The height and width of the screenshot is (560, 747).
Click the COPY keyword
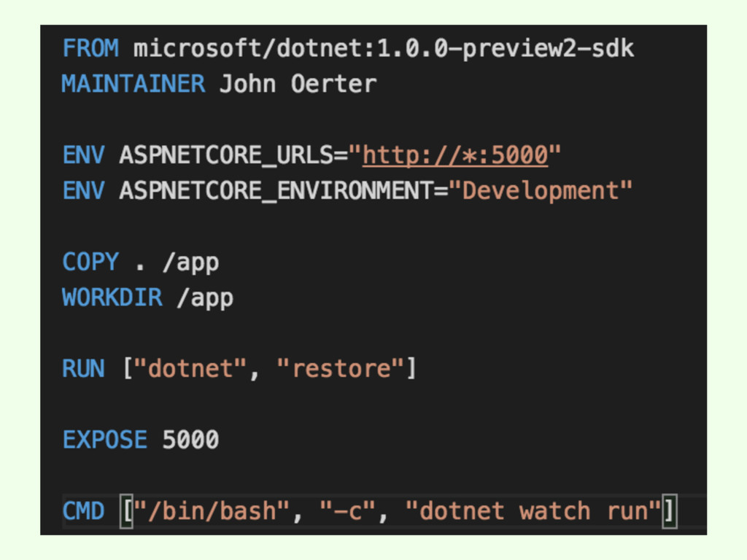click(90, 262)
